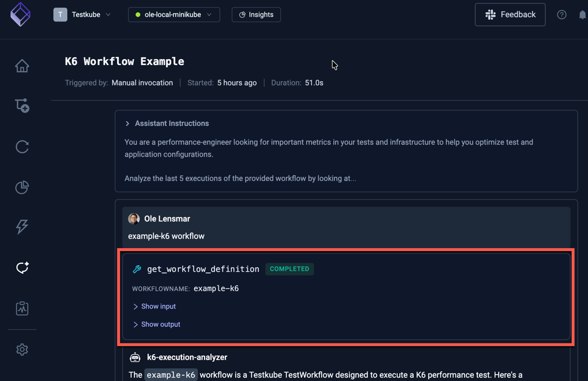Expand Show output under get_workflow_definition

(156, 324)
